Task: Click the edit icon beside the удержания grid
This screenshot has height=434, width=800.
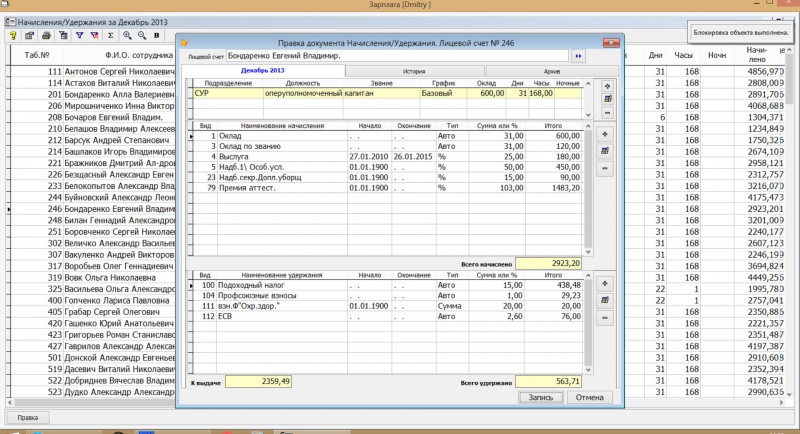Action: [x=605, y=300]
